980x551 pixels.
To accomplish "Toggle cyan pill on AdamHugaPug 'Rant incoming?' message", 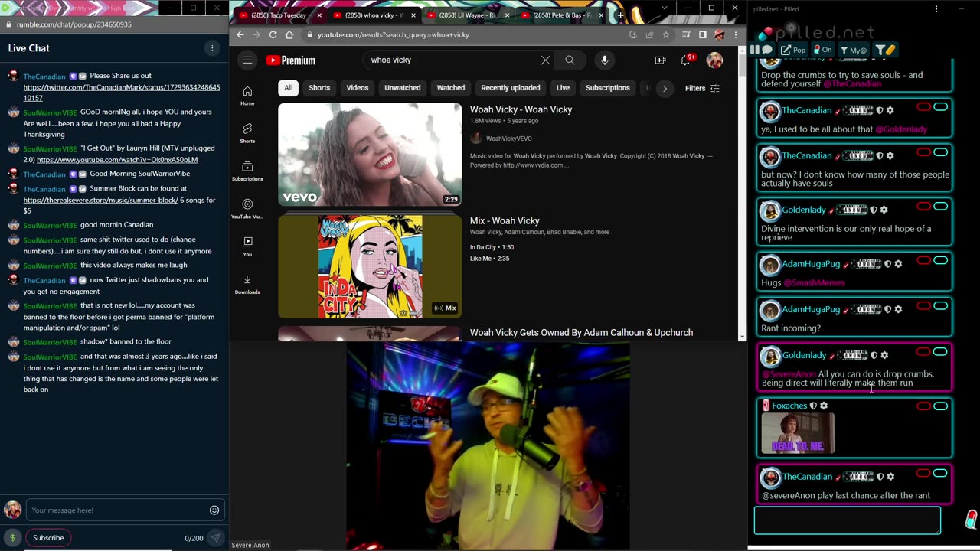I will click(940, 306).
